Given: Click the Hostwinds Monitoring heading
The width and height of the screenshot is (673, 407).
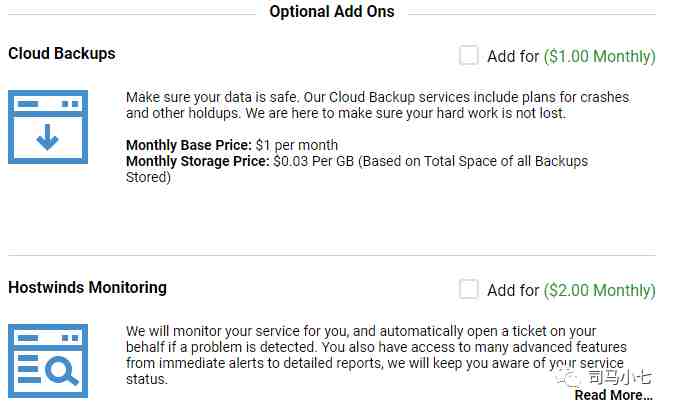Looking at the screenshot, I should (x=88, y=288).
